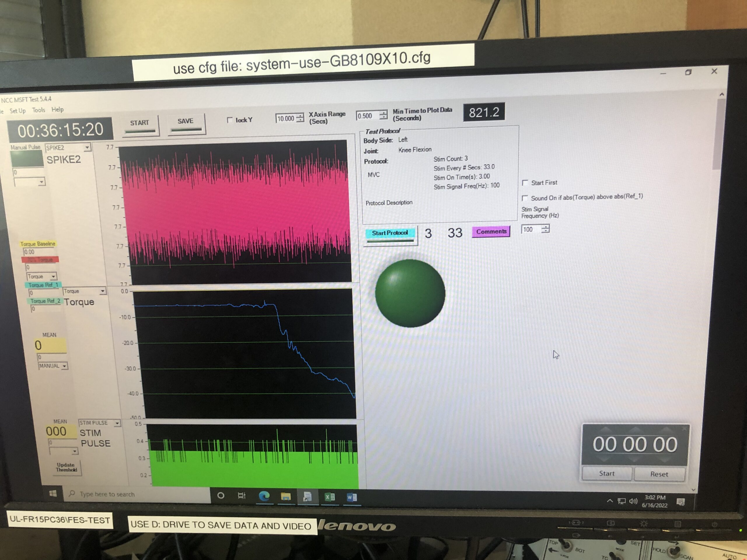Click the START button
This screenshot has width=747, height=560.
(140, 125)
